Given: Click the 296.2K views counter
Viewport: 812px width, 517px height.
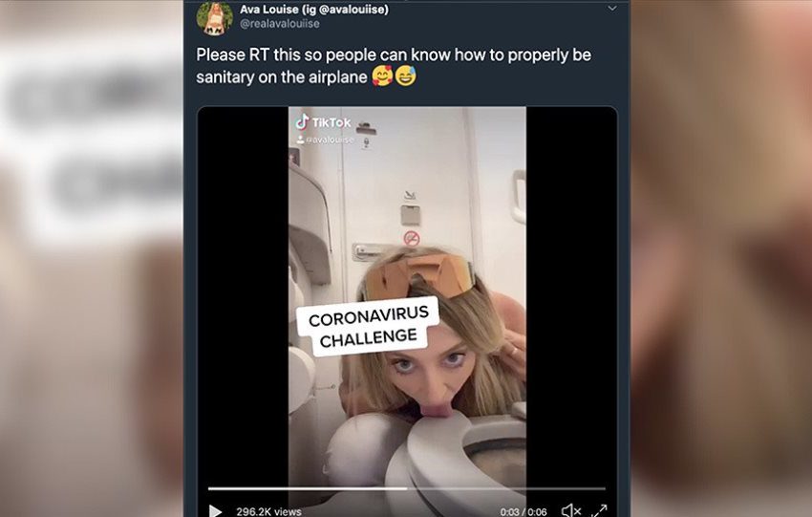Looking at the screenshot, I should pyautogui.click(x=268, y=511).
